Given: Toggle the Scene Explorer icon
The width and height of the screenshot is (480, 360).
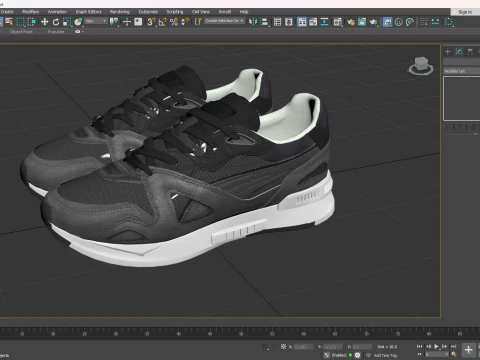Looking at the screenshot, I should coord(277,22).
